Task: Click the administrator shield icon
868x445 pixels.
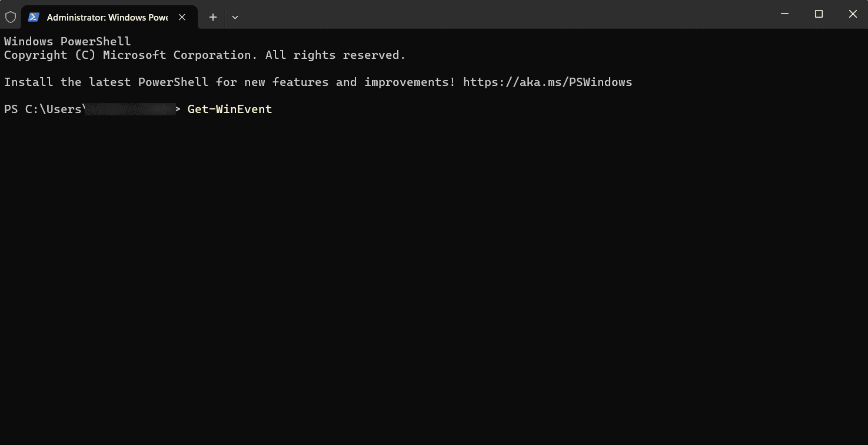Action: tap(11, 17)
